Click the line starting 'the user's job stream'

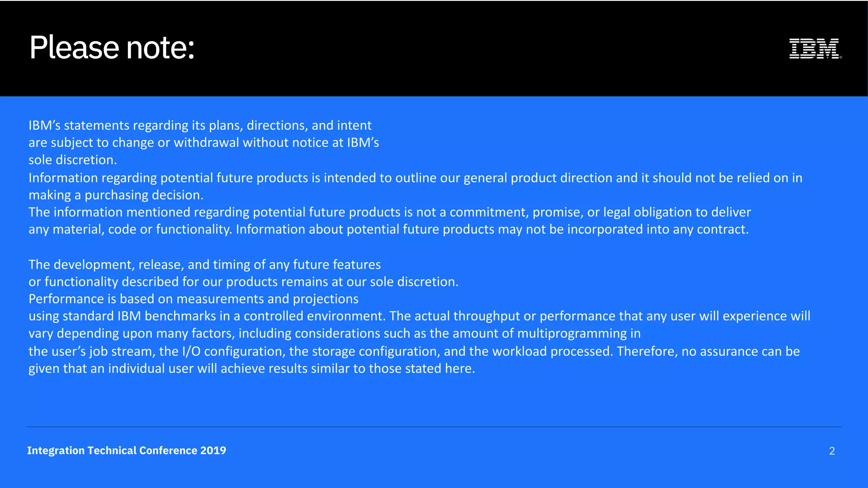click(x=414, y=351)
